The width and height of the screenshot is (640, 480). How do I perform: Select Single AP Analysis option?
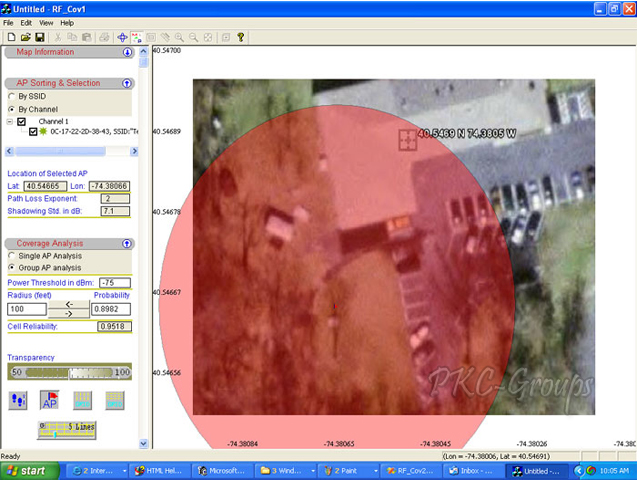point(11,256)
